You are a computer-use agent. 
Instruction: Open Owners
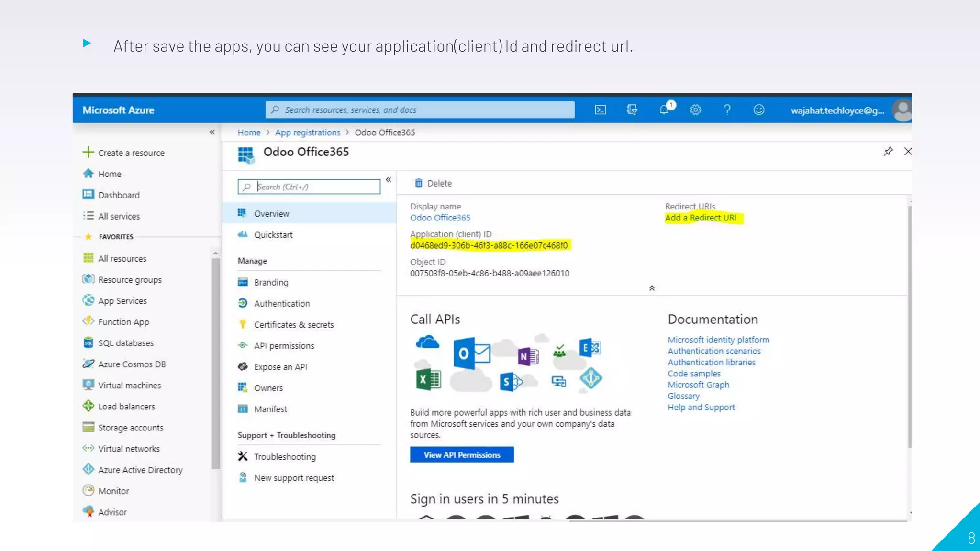[x=260, y=387]
